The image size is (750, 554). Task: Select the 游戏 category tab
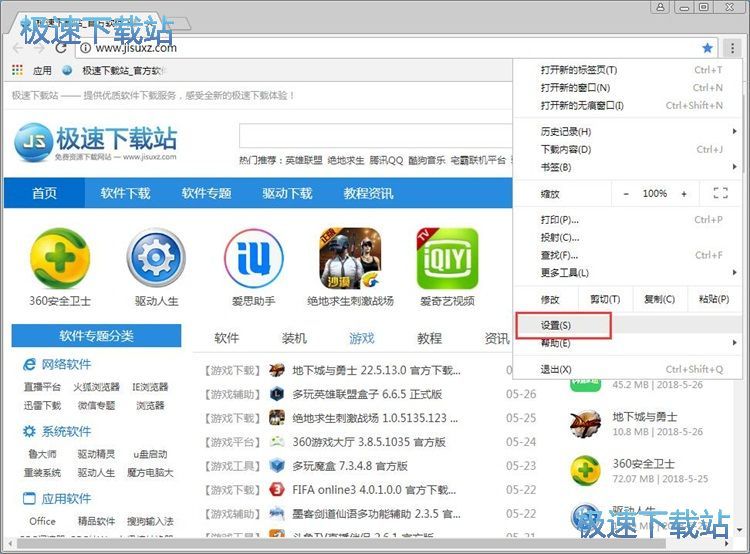click(x=361, y=338)
